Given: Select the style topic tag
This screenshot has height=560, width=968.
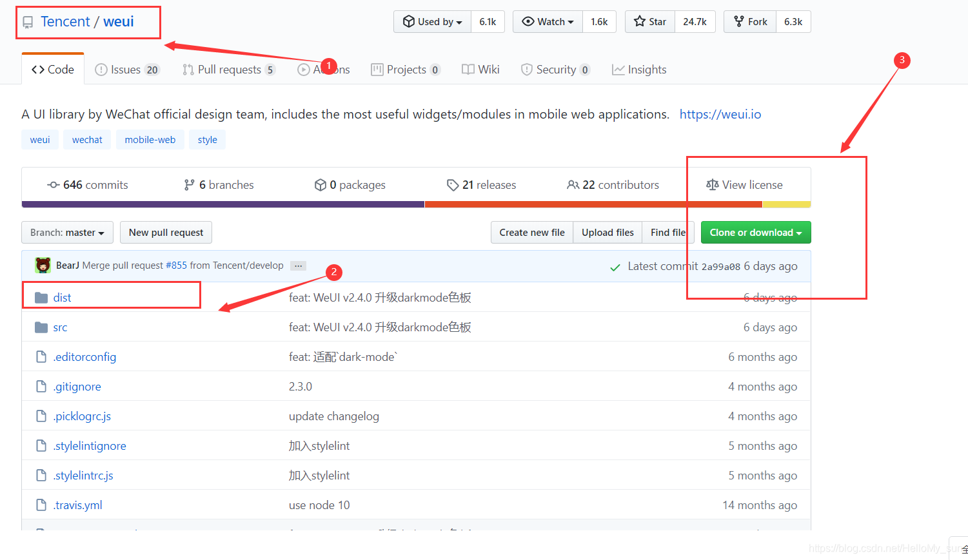Looking at the screenshot, I should coord(208,139).
